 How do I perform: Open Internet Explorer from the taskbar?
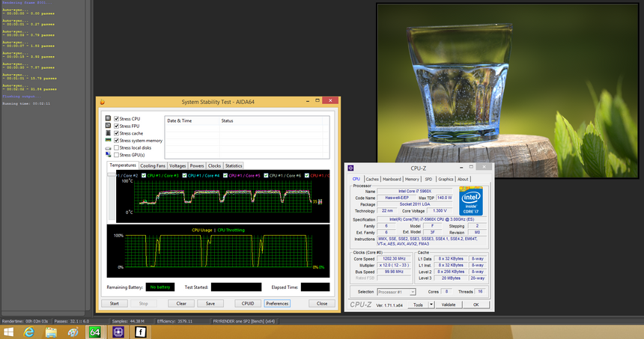click(30, 332)
